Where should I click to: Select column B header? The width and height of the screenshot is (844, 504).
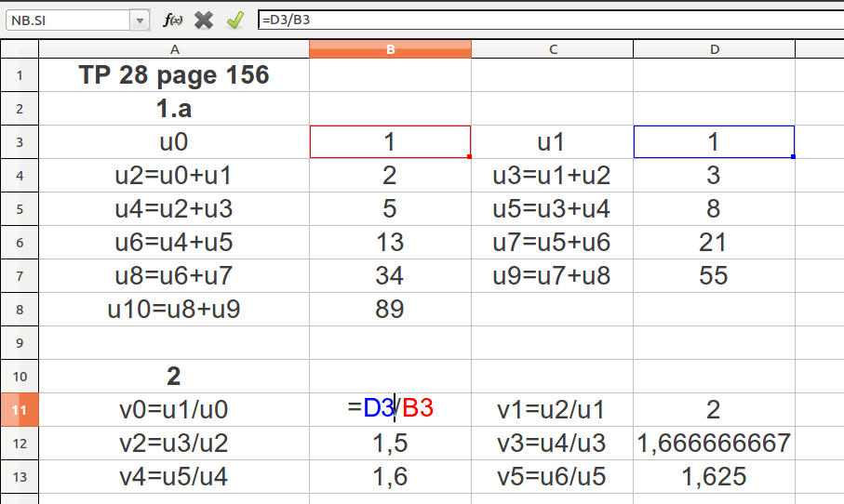[x=390, y=49]
